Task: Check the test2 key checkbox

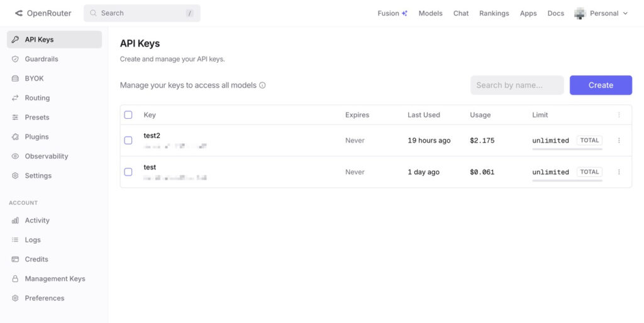Action: click(128, 141)
